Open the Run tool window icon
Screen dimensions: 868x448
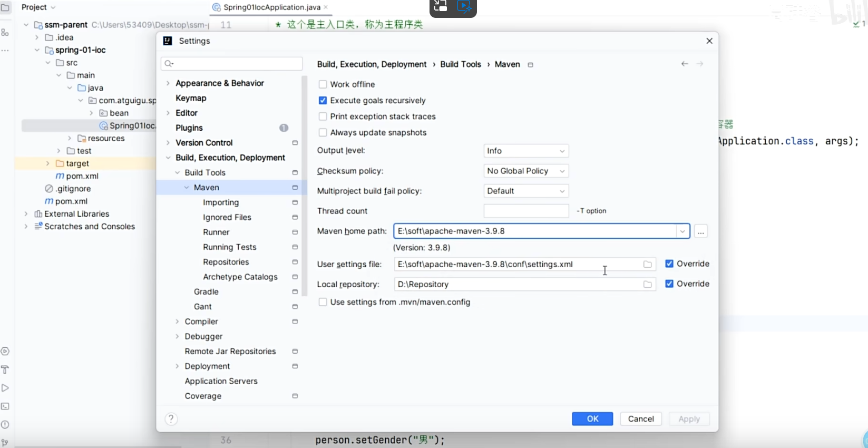pos(5,388)
